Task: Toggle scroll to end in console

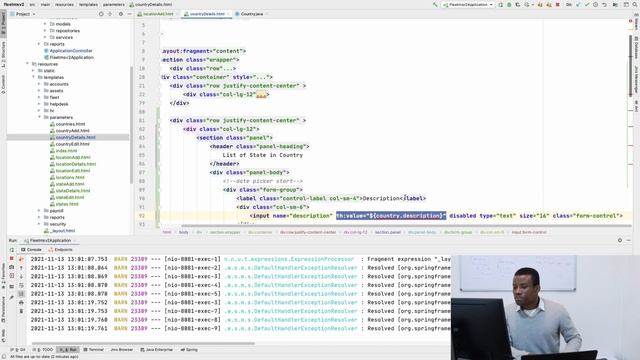Action: pos(21,293)
